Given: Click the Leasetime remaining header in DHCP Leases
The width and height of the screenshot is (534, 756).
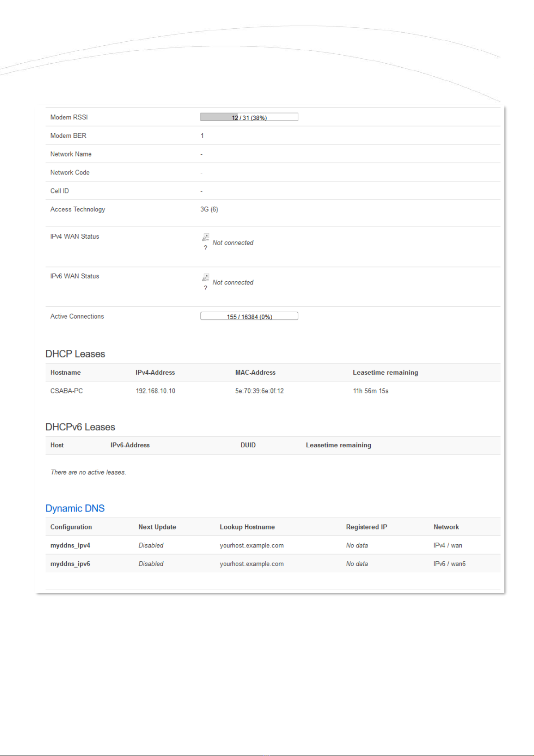Looking at the screenshot, I should 385,372.
